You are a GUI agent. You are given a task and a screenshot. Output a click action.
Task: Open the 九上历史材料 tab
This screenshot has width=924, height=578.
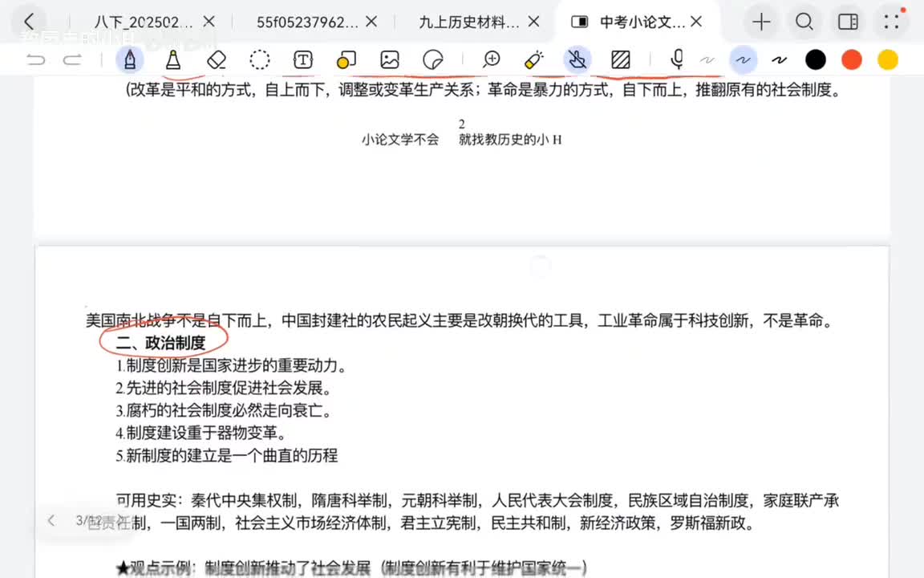(469, 22)
